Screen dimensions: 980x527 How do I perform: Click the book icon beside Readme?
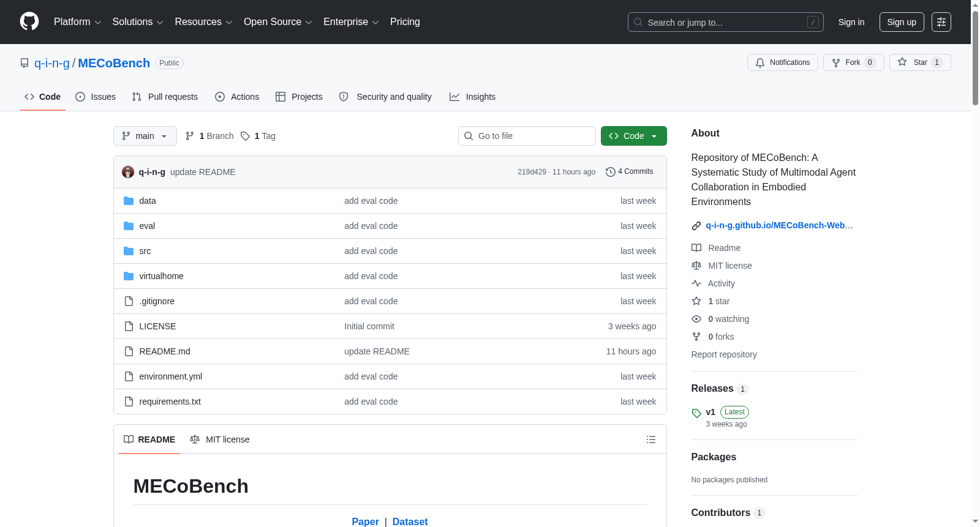point(696,248)
